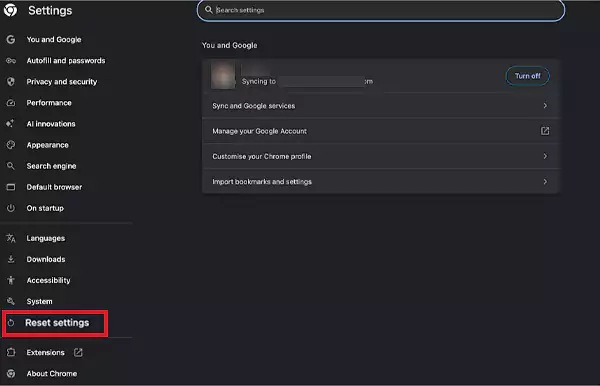Click the Chrome icon for About Chrome
Viewport: 600px width, 386px height.
(11, 373)
